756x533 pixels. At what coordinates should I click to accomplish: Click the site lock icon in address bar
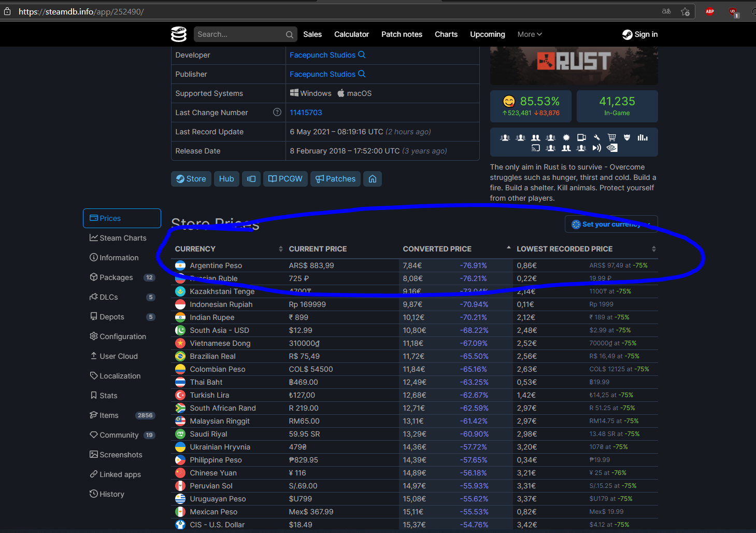(x=7, y=11)
